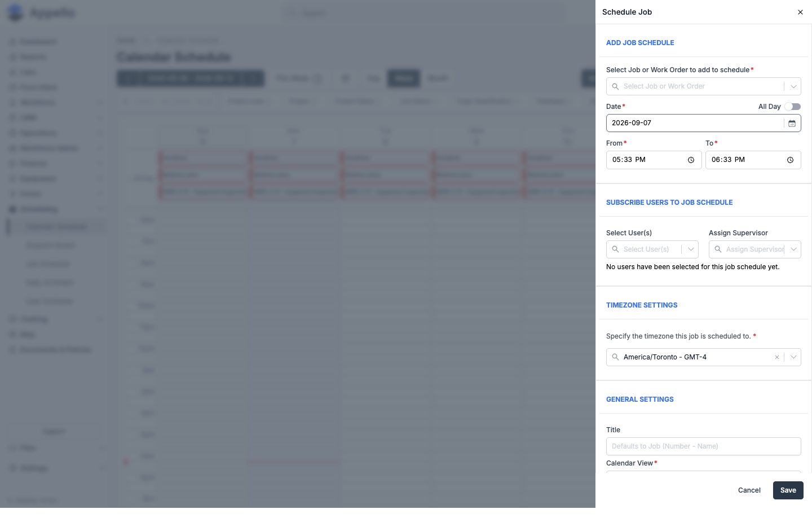Click the clock icon in To time field

tap(790, 160)
